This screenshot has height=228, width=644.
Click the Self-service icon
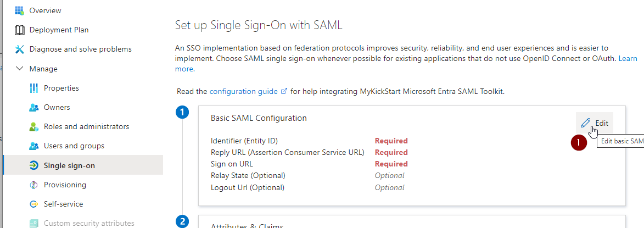coord(34,204)
